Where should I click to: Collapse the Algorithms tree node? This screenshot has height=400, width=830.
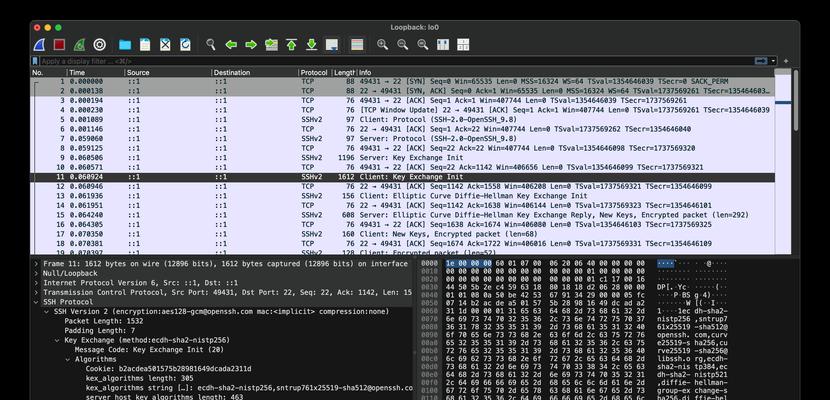(x=68, y=359)
